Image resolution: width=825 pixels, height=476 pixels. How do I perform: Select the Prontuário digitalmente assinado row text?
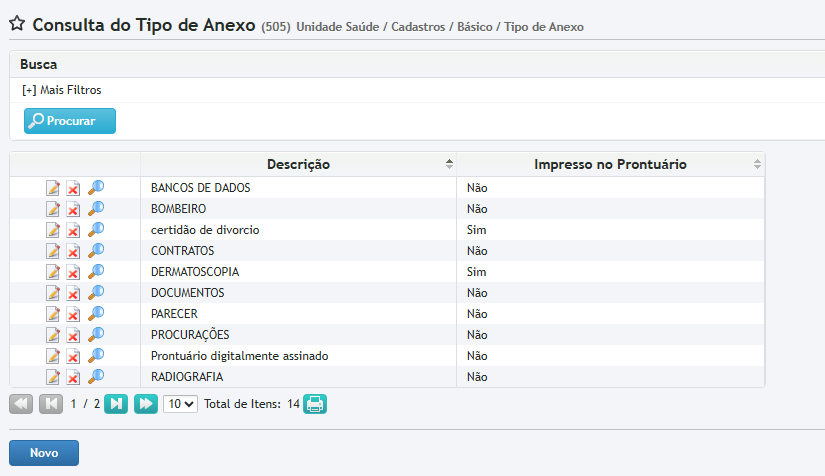(x=239, y=356)
